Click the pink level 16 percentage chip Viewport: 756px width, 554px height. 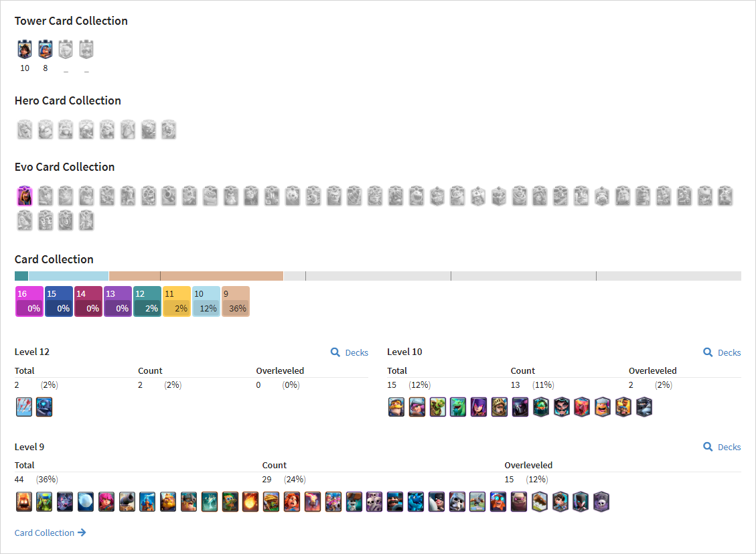(x=29, y=301)
